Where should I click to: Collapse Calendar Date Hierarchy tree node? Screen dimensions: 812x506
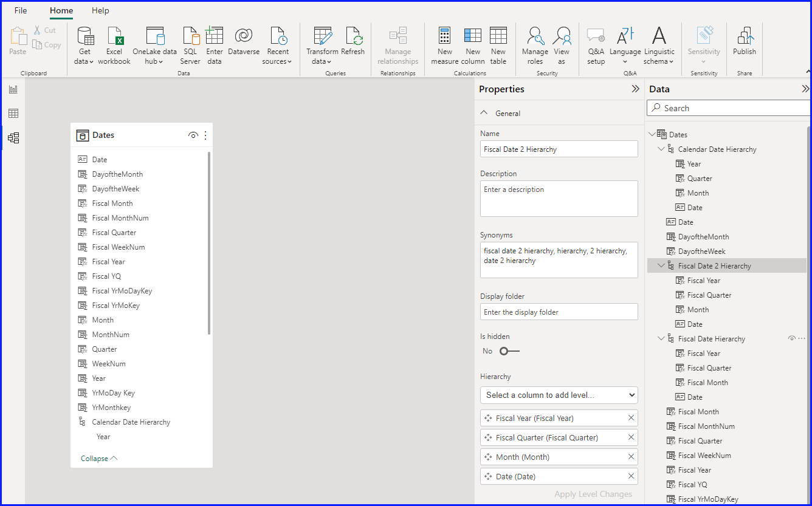661,149
